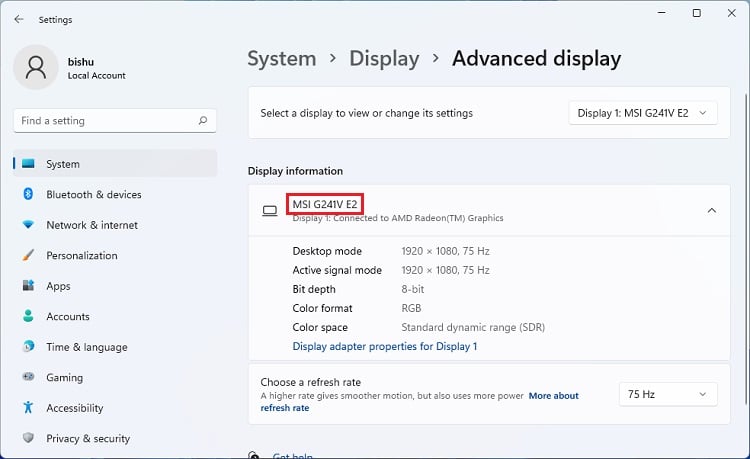The height and width of the screenshot is (459, 750).
Task: Click the Accessibility figure icon
Action: click(x=28, y=408)
